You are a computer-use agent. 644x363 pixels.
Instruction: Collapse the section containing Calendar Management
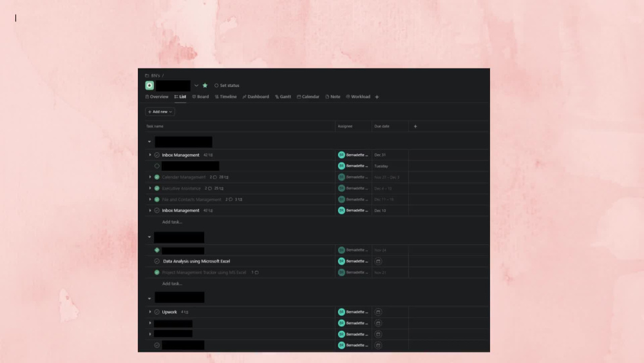click(149, 142)
